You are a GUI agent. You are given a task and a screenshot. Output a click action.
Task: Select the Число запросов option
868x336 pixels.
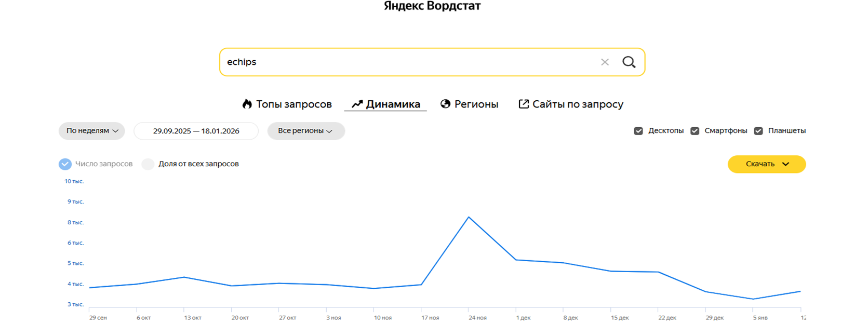tap(65, 164)
